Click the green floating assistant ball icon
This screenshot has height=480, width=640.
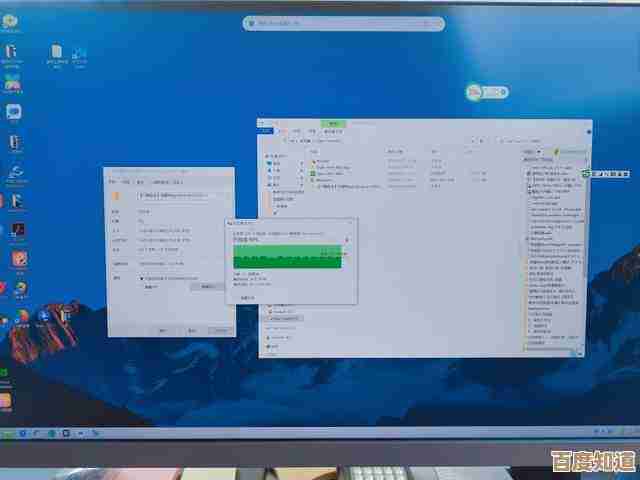point(474,93)
